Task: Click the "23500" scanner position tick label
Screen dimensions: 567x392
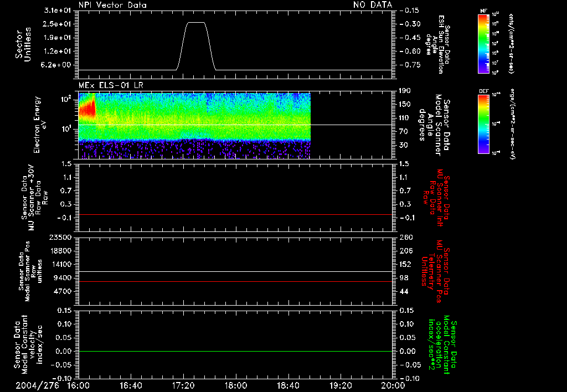Action: (60, 238)
